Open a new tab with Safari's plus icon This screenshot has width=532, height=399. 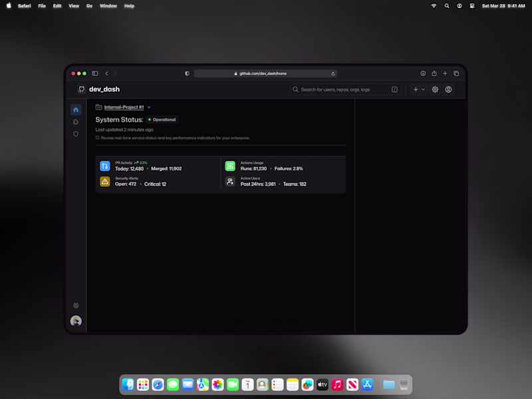click(445, 73)
